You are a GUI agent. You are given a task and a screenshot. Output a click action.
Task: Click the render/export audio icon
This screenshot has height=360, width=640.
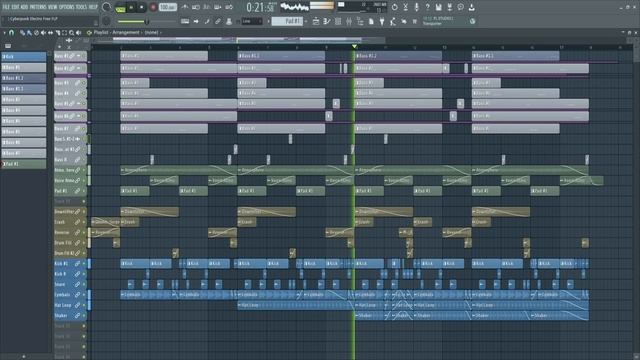click(449, 7)
